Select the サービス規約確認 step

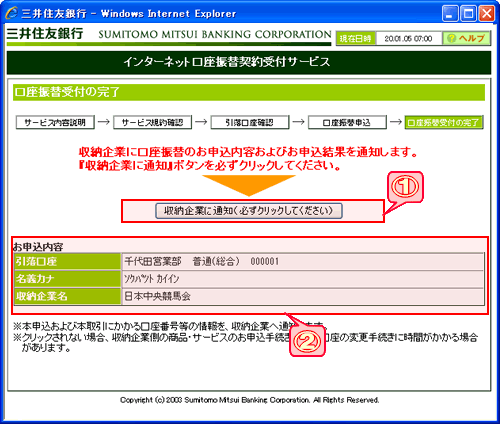(x=153, y=122)
